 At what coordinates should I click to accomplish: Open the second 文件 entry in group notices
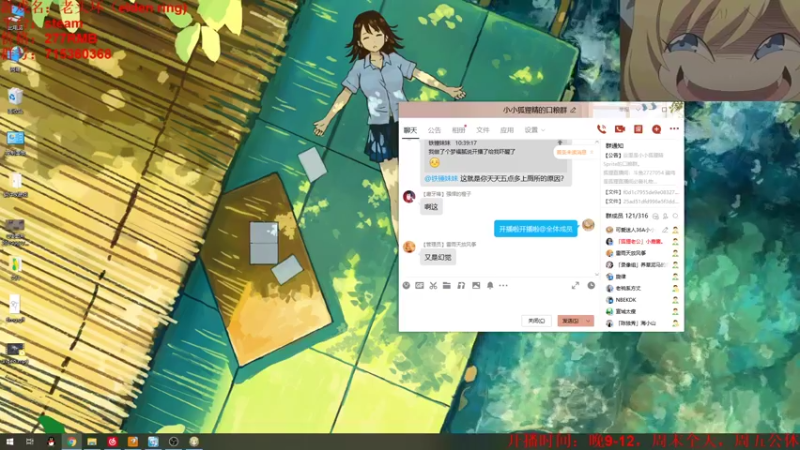[x=641, y=202]
